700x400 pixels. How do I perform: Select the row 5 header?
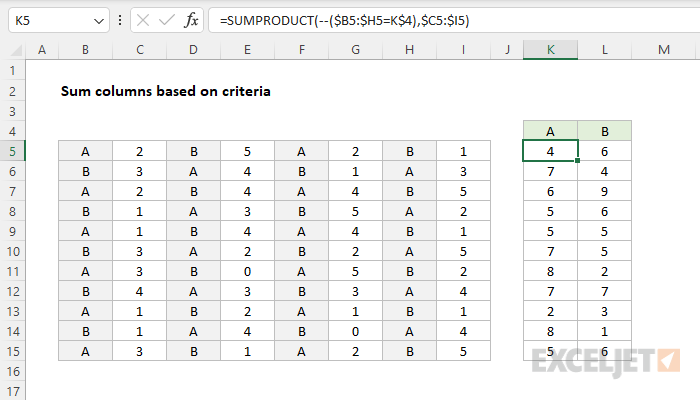tap(13, 151)
